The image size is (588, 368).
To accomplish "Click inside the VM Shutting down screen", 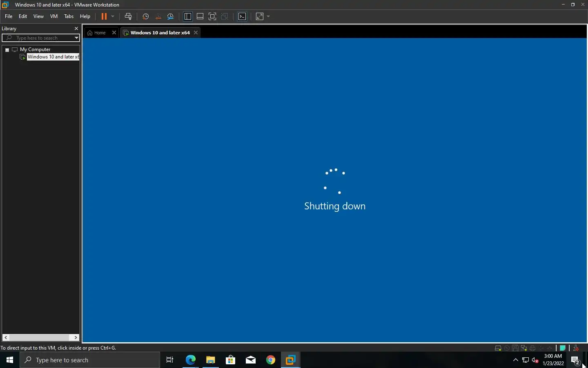I will pyautogui.click(x=335, y=190).
